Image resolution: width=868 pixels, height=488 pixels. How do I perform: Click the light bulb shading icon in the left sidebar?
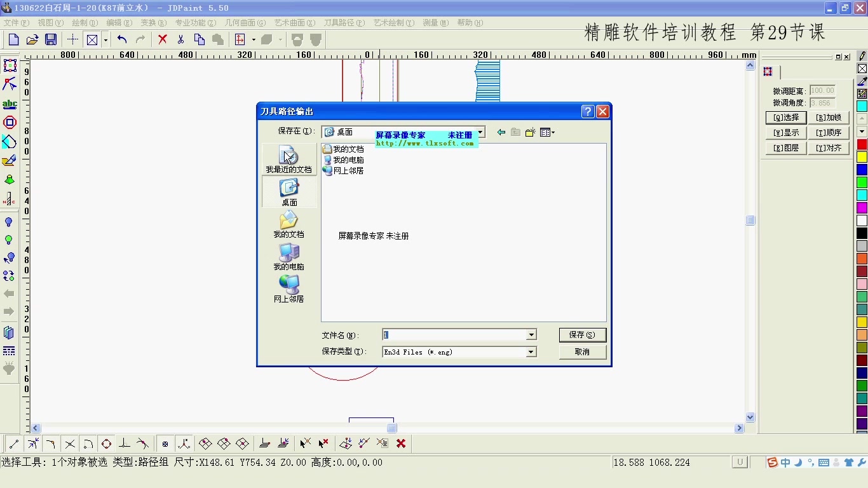pos(10,222)
